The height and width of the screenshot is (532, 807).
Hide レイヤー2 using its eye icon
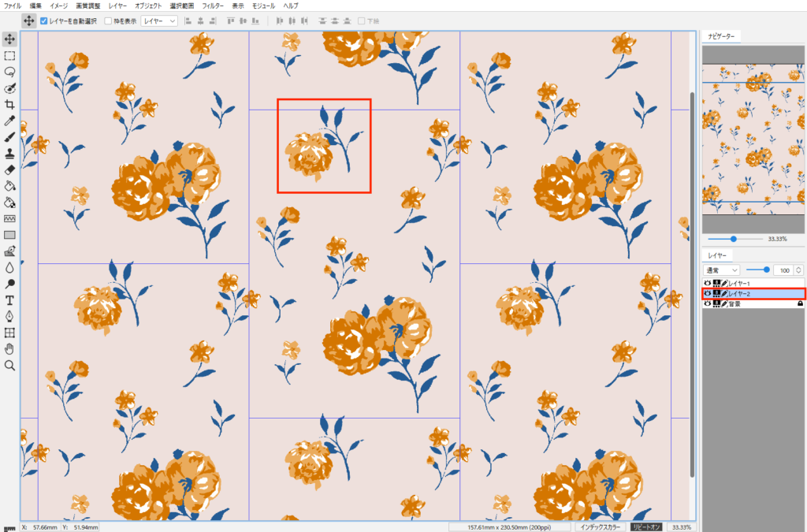(707, 294)
